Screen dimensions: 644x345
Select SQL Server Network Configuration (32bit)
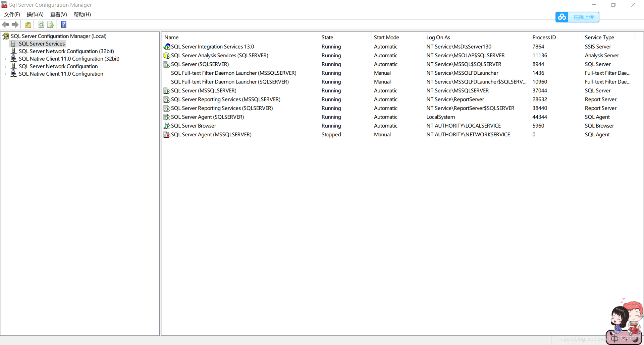click(x=66, y=51)
